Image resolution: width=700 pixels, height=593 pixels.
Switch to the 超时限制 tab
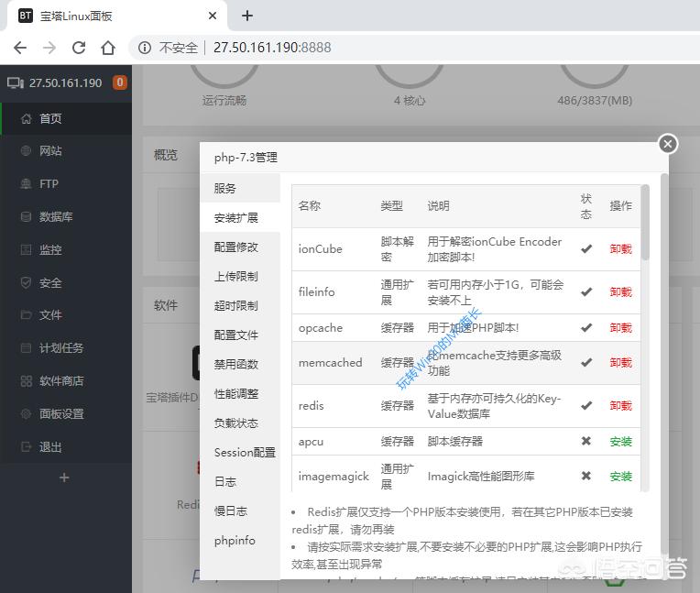240,306
